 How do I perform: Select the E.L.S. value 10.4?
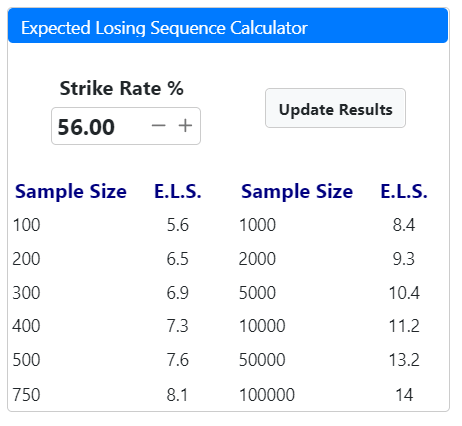[404, 293]
